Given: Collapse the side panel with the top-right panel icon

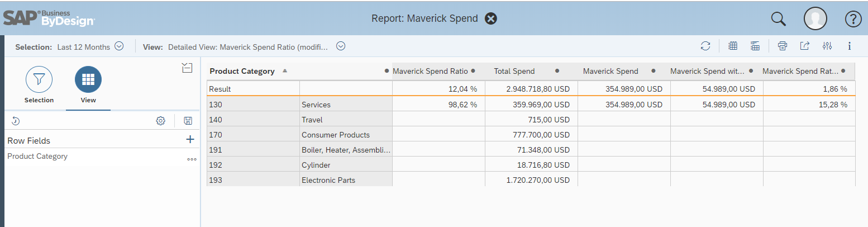Looking at the screenshot, I should (x=187, y=68).
